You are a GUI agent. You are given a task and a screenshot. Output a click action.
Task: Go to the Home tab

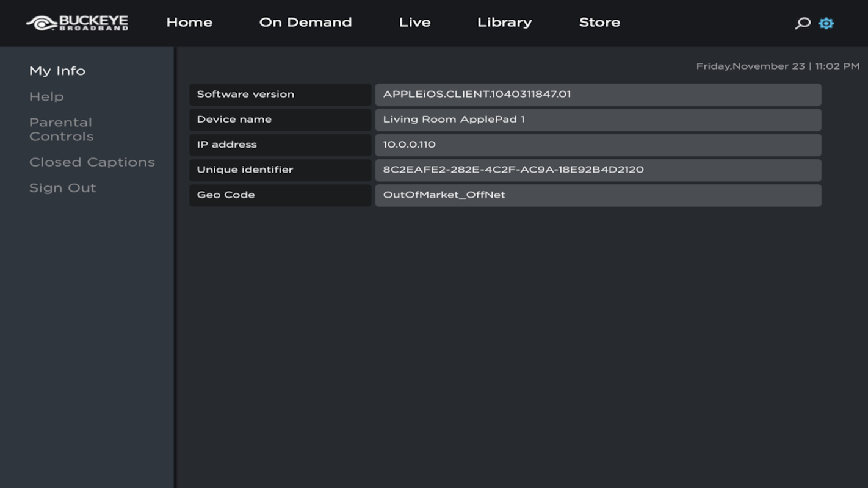tap(189, 23)
